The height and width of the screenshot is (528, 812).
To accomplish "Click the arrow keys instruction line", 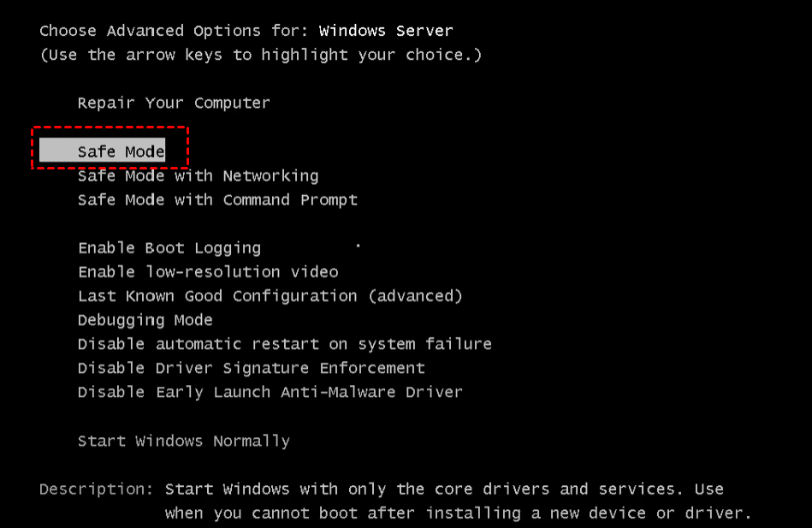I will tap(260, 55).
